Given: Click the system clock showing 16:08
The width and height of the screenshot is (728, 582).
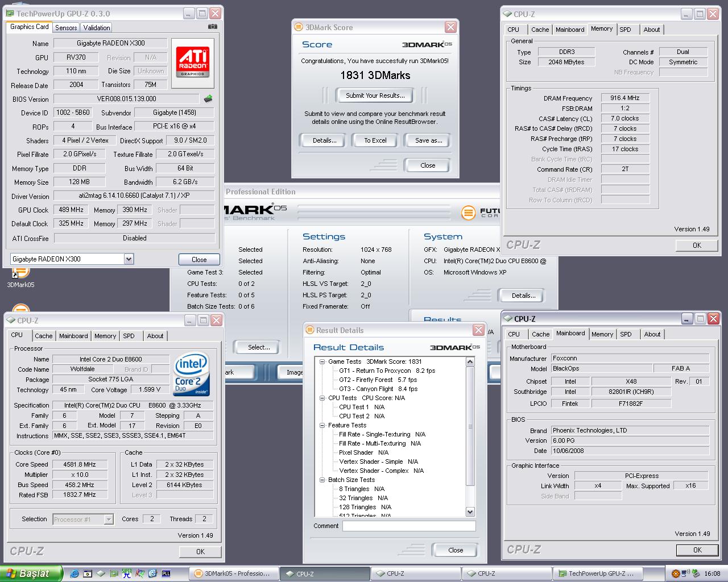Looking at the screenshot, I should tap(712, 573).
